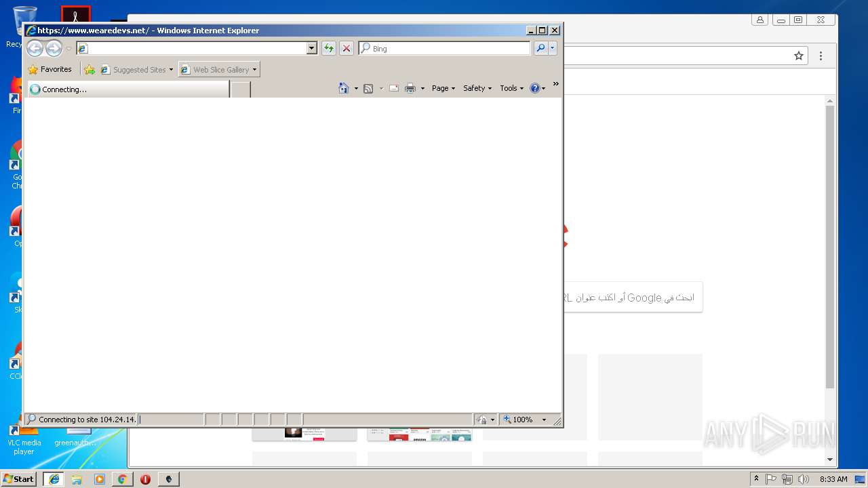Click volume speaker tray icon
The image size is (868, 488).
pos(804,479)
